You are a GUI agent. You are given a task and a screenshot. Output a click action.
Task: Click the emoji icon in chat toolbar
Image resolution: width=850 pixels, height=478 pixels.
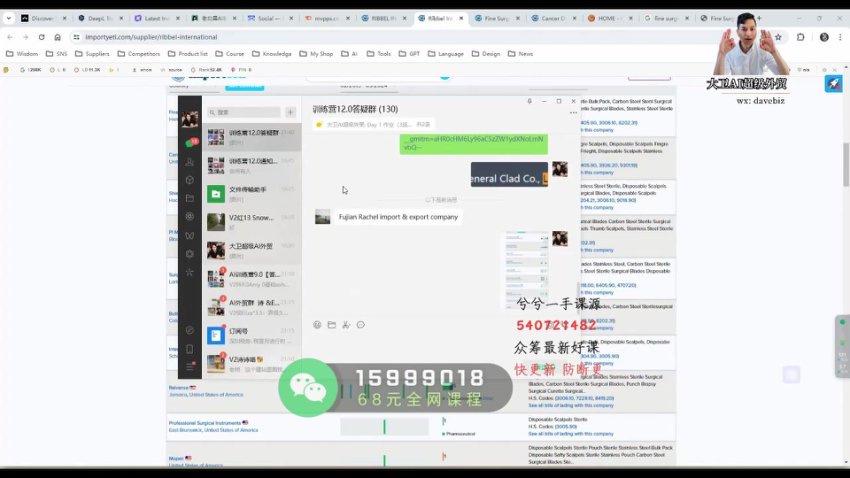(317, 325)
